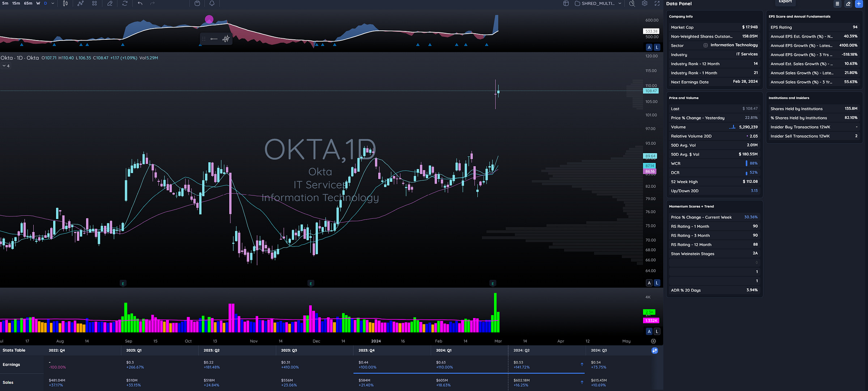Viewport: 868px width, 391px height.
Task: Click the Export button
Action: click(x=785, y=2)
